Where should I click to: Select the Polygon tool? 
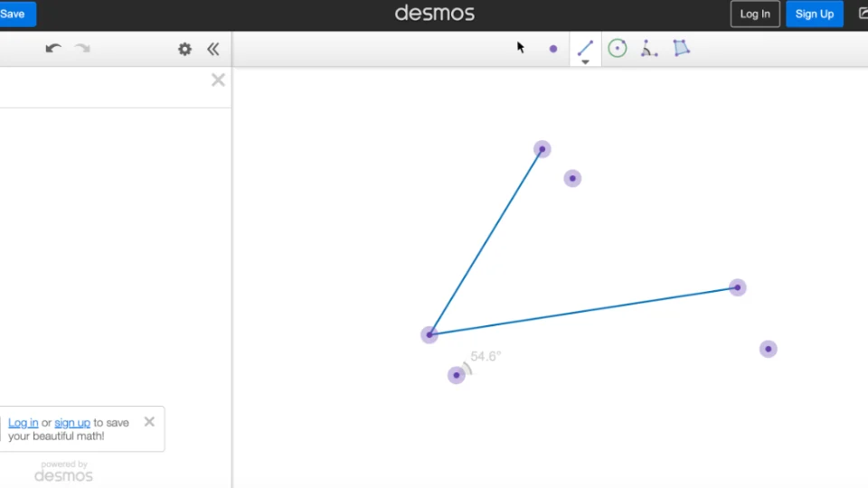[682, 49]
